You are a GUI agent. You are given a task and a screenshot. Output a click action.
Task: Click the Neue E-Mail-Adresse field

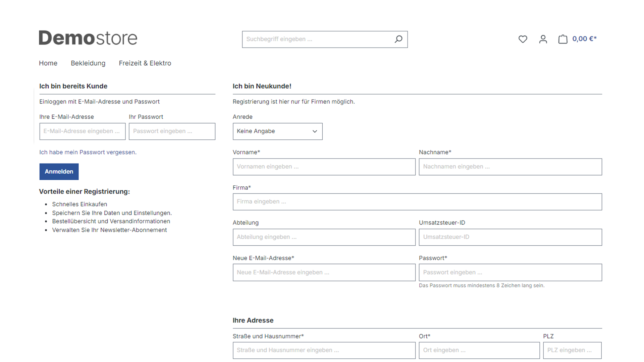point(324,273)
